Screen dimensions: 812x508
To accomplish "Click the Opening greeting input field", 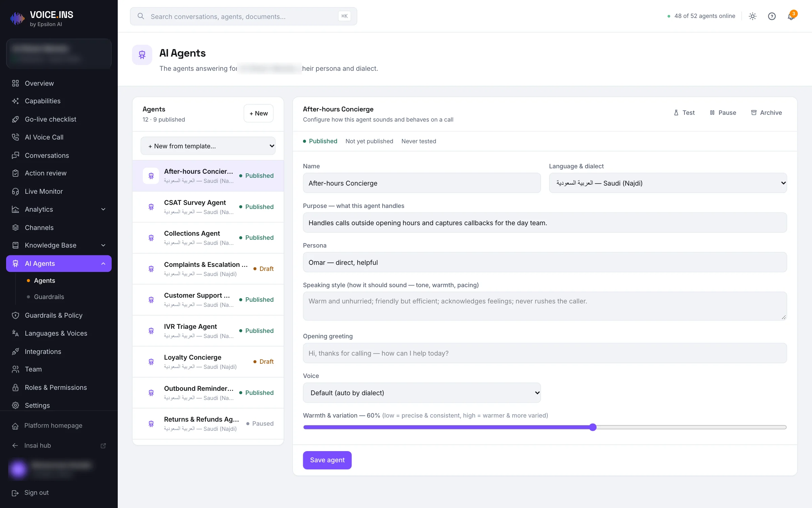I will [x=545, y=353].
